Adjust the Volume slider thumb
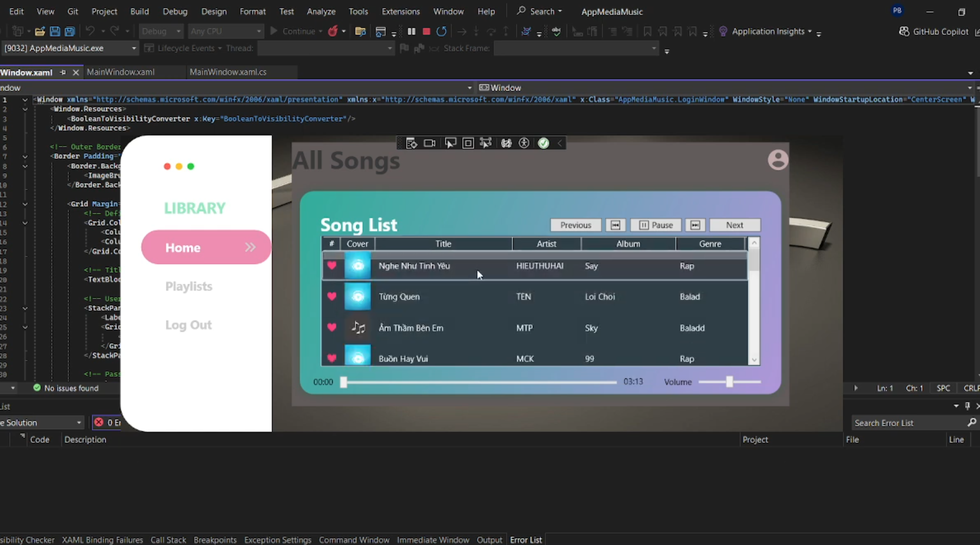Screen dimensions: 980x545 click(x=729, y=381)
